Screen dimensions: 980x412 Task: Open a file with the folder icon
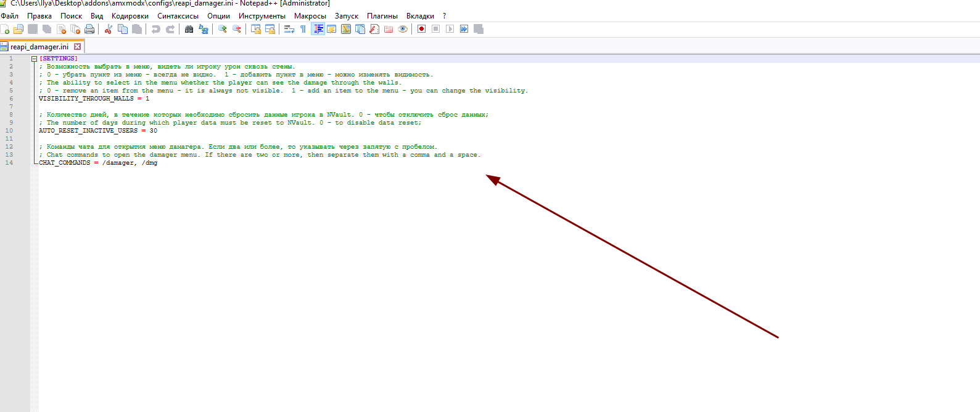pyautogui.click(x=19, y=29)
